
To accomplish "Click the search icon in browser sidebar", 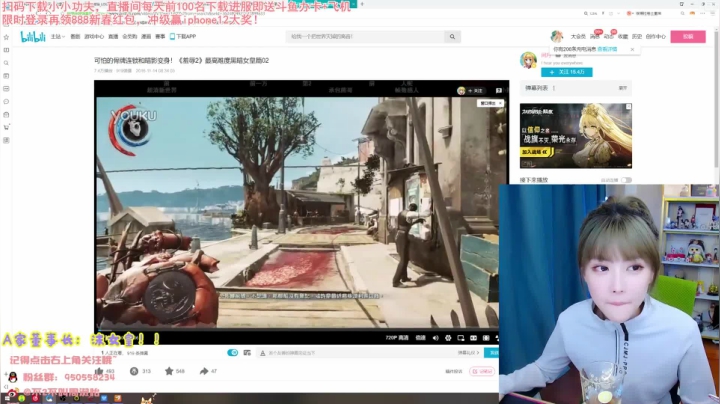I will tap(6, 63).
